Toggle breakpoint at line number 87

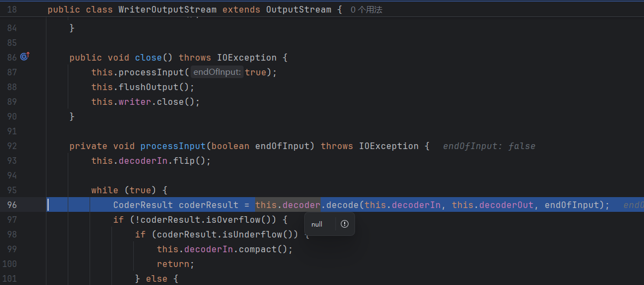[x=12, y=72]
